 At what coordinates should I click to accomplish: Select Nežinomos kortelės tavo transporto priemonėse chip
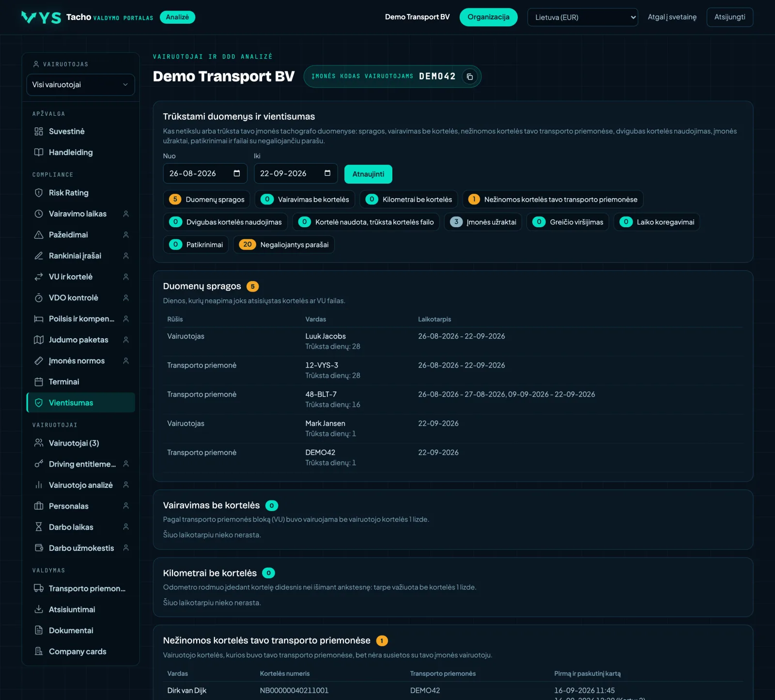tap(553, 199)
